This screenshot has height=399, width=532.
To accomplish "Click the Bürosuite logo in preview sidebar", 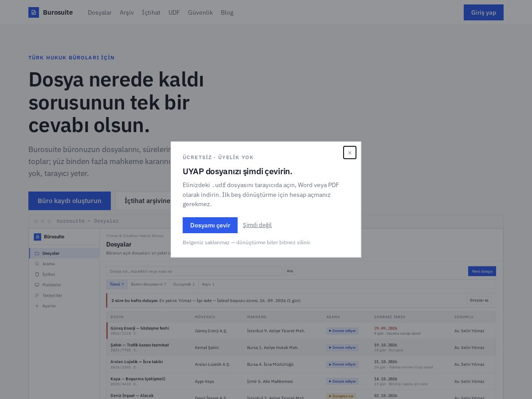I will pyautogui.click(x=37, y=237).
